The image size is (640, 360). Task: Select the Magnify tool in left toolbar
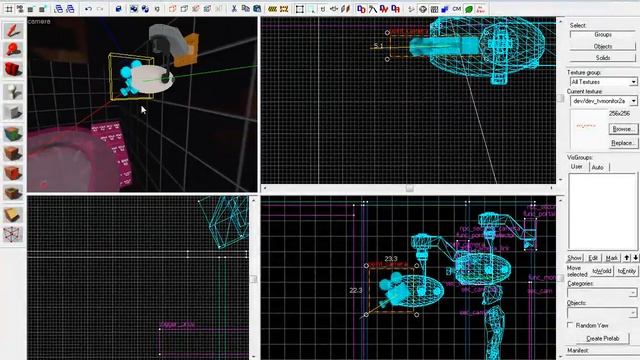13,50
